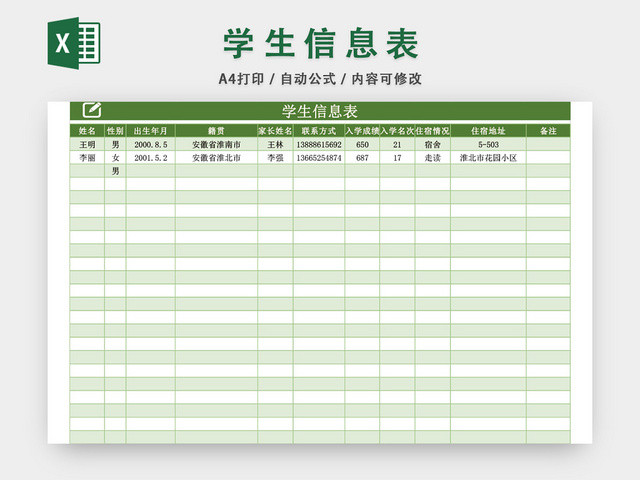Click the green banner title 学生信息表
The image size is (640, 480).
320,111
